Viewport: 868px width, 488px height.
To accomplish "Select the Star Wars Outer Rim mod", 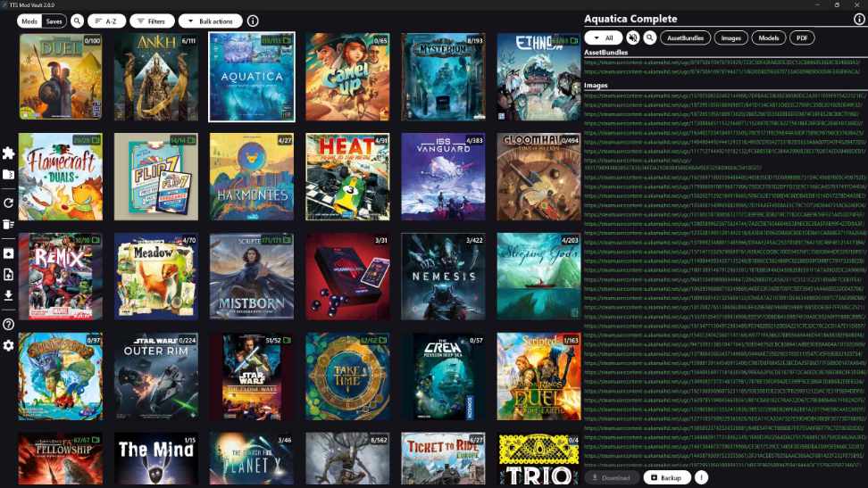I will [x=156, y=376].
